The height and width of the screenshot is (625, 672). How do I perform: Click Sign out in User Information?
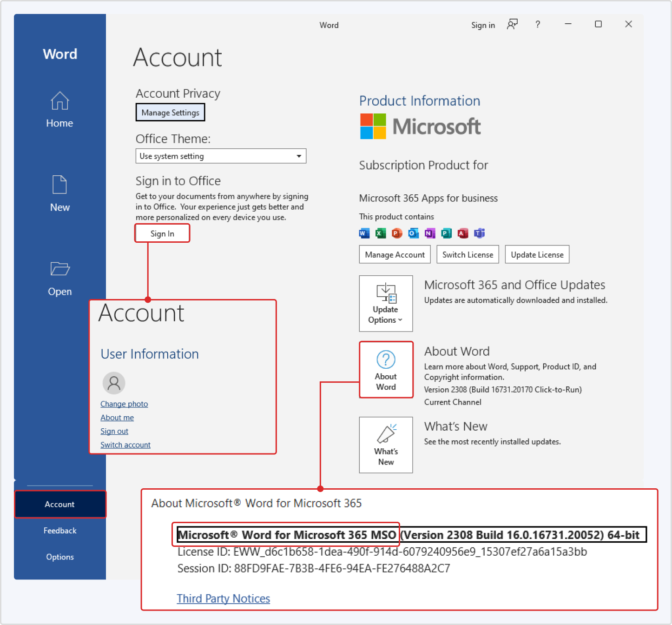114,431
